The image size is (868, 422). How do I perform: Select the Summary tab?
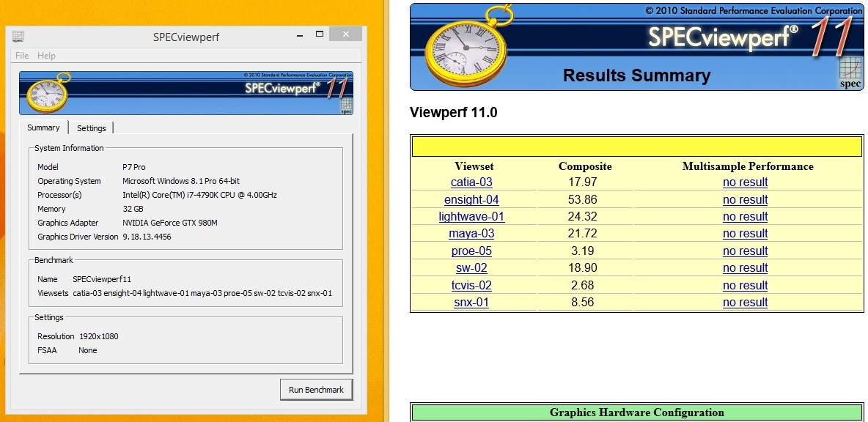43,127
